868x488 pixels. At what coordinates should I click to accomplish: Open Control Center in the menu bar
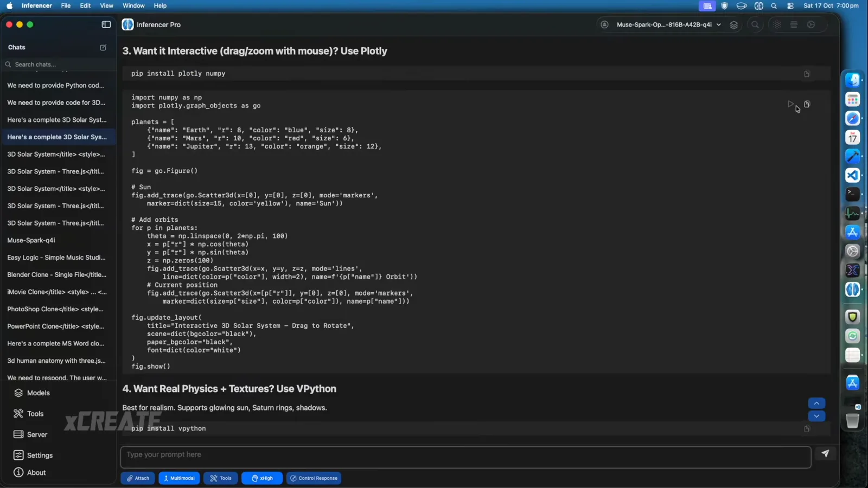click(790, 6)
